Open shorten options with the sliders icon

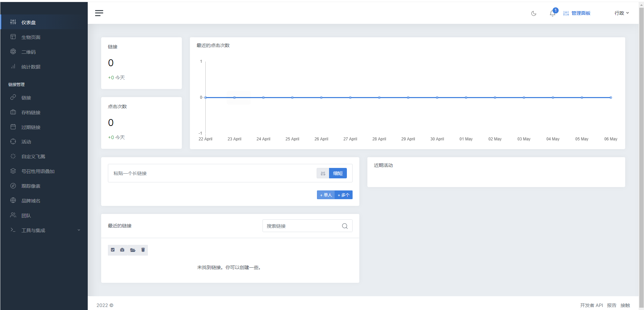point(323,173)
